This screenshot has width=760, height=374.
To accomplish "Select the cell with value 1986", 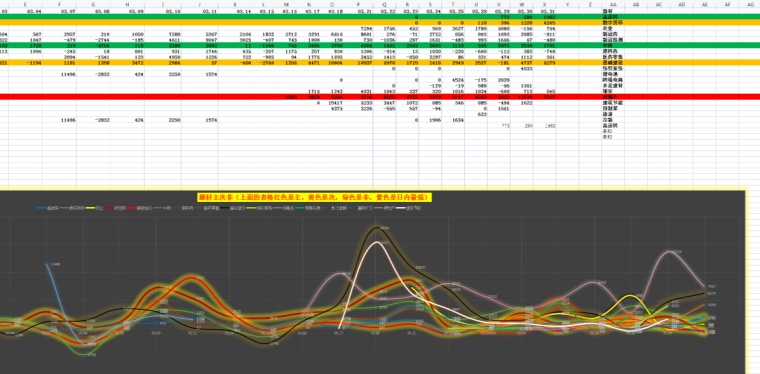I will coord(435,120).
